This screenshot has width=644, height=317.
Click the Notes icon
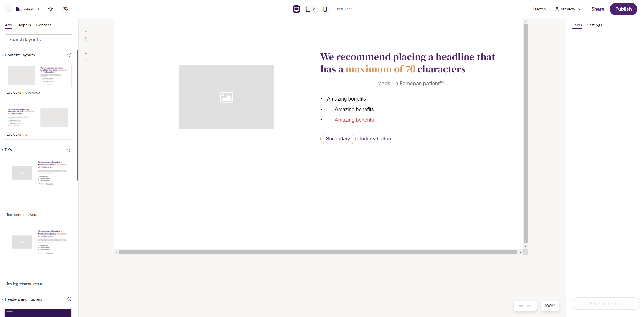531,9
